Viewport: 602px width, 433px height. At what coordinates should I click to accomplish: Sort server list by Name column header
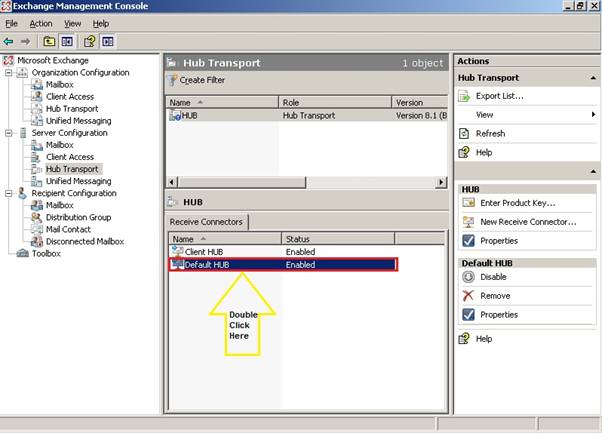[x=222, y=102]
